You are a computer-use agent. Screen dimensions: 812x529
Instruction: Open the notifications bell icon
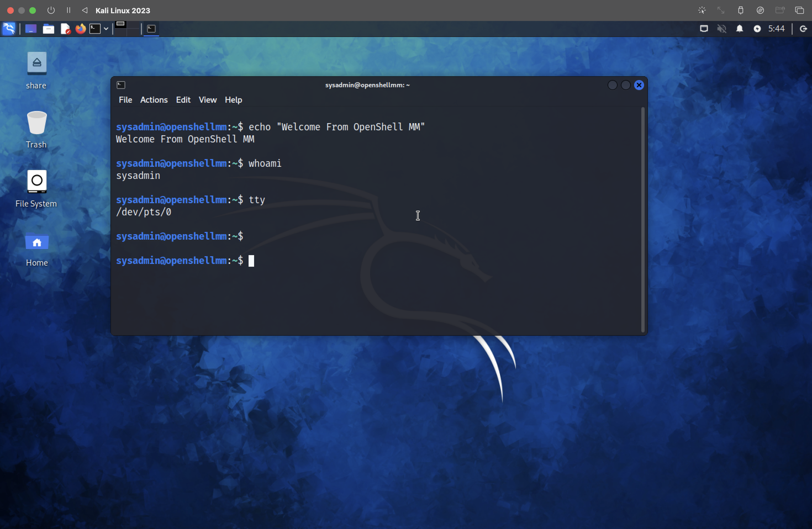click(739, 29)
